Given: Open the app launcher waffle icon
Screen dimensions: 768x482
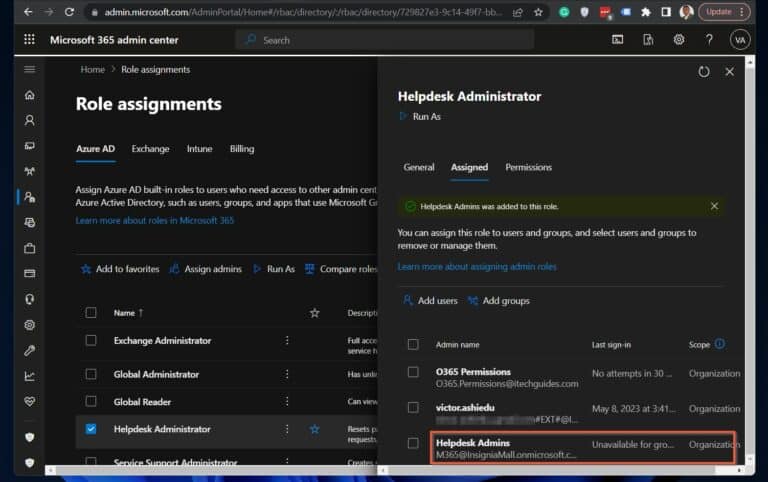Looking at the screenshot, I should 29,39.
